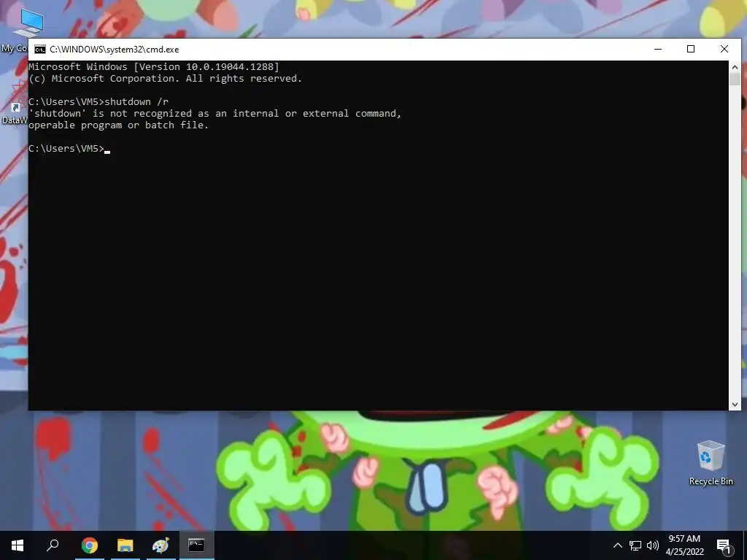Open the cmd.exe title bar system icon
Screen dimensions: 747x560
(x=40, y=50)
